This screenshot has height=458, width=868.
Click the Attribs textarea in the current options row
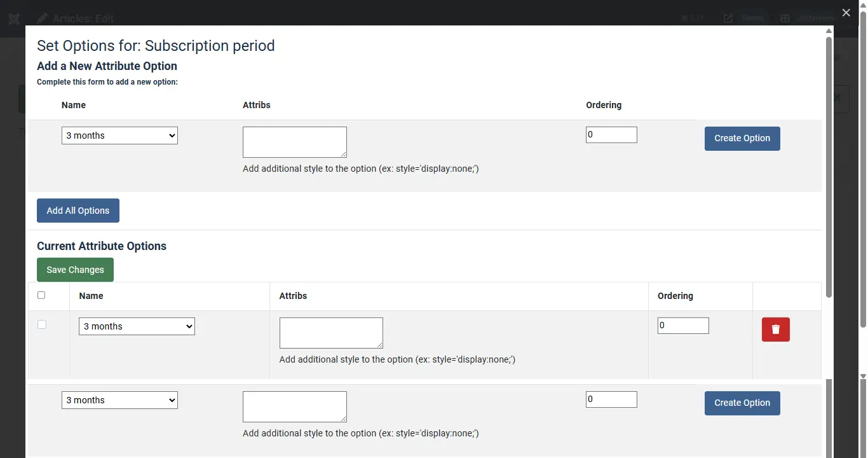point(331,333)
